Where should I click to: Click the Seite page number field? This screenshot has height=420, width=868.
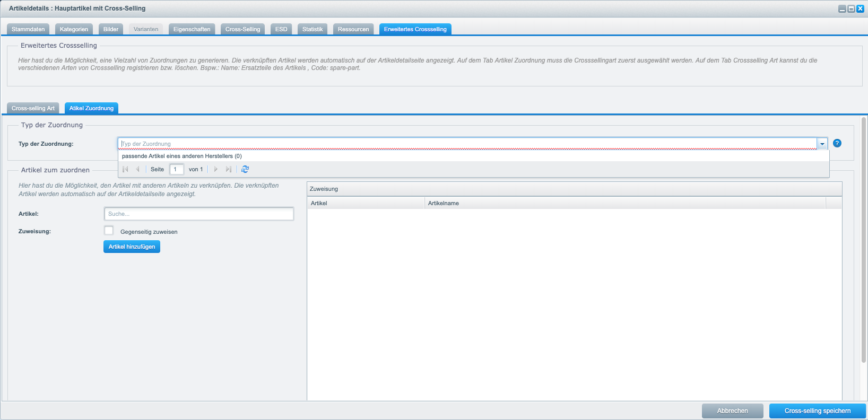tap(177, 169)
